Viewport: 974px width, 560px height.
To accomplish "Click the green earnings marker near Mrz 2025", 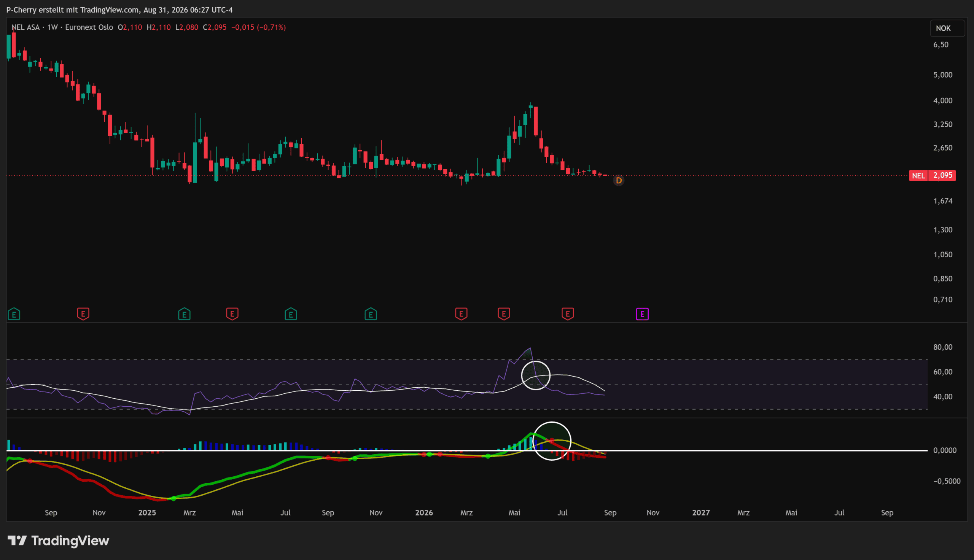I will [x=184, y=314].
